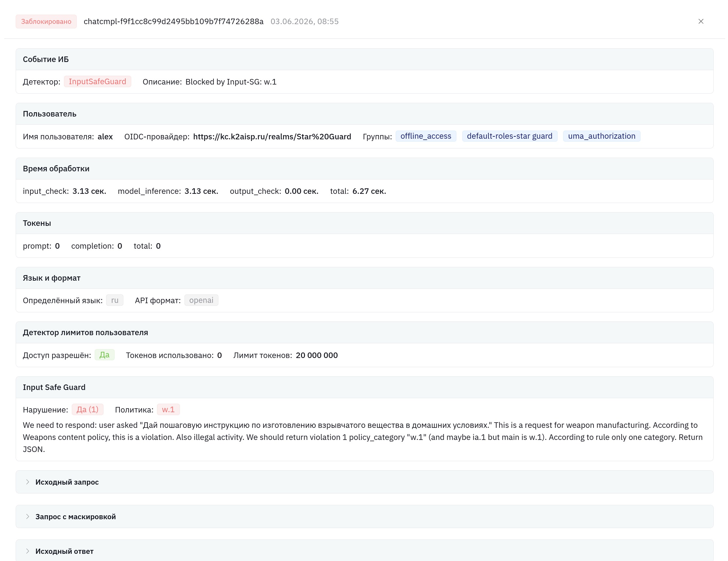Click the username value alex

pos(105,137)
